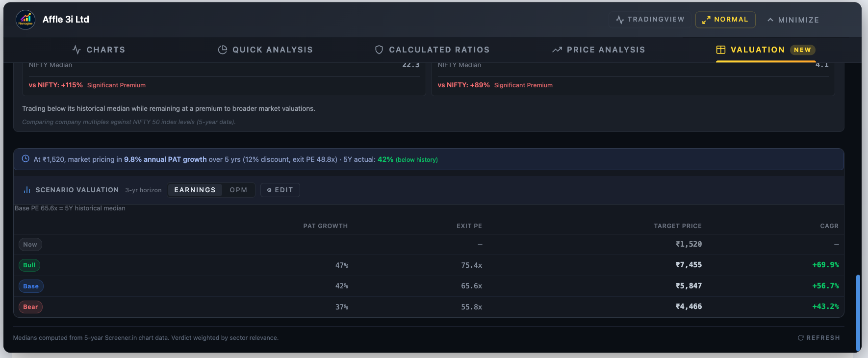
Task: Click the Quick Analysis pie icon
Action: [223, 50]
